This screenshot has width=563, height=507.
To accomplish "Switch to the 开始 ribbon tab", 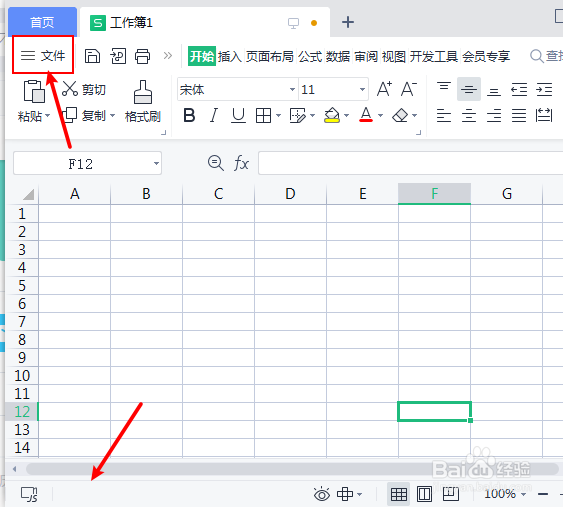I will tap(202, 56).
